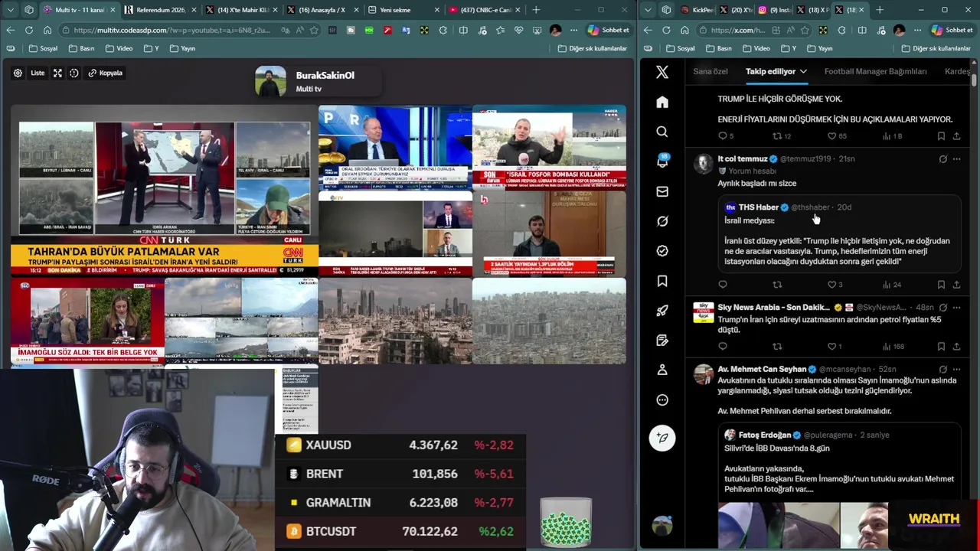Image resolution: width=980 pixels, height=551 pixels.
Task: Open X bookmarks icon in sidebar
Action: pos(662,281)
